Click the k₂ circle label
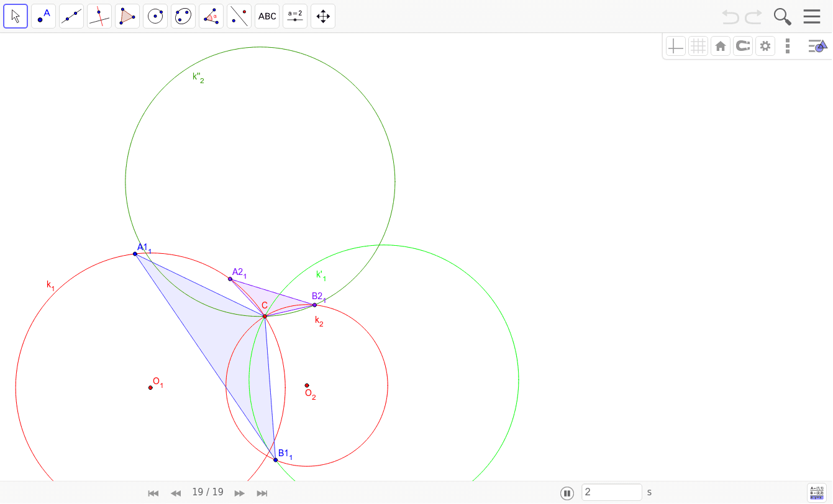The height and width of the screenshot is (504, 833). [x=319, y=322]
